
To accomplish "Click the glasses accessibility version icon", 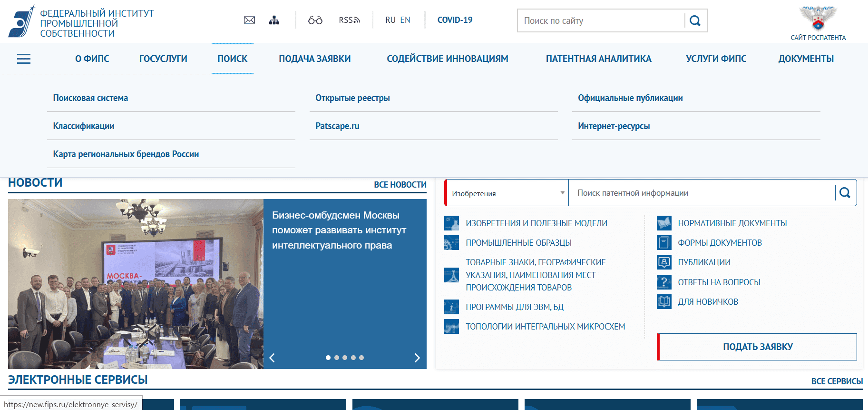I will click(x=315, y=20).
